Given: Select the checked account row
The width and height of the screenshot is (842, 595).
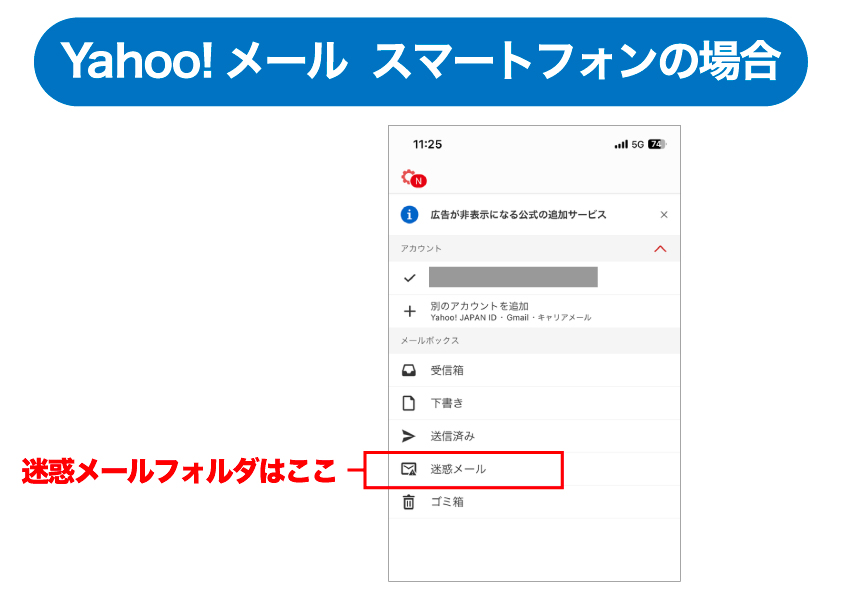Looking at the screenshot, I should point(534,278).
